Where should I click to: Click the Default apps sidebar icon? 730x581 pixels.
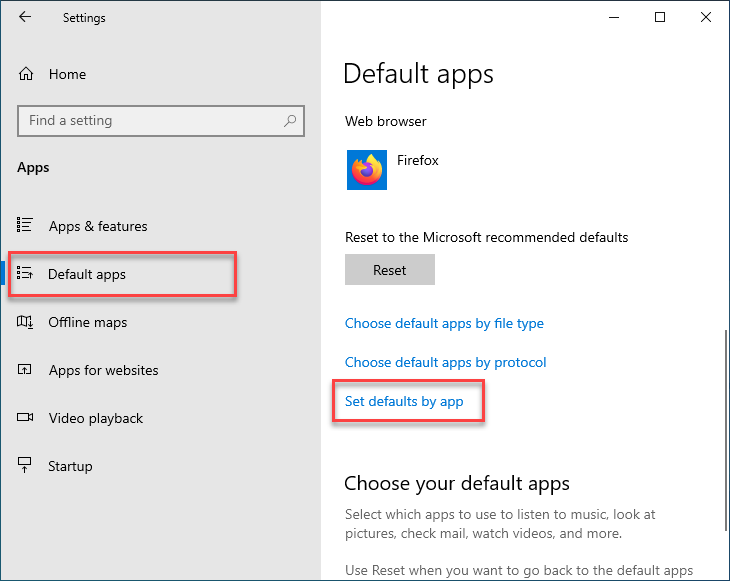click(x=25, y=273)
